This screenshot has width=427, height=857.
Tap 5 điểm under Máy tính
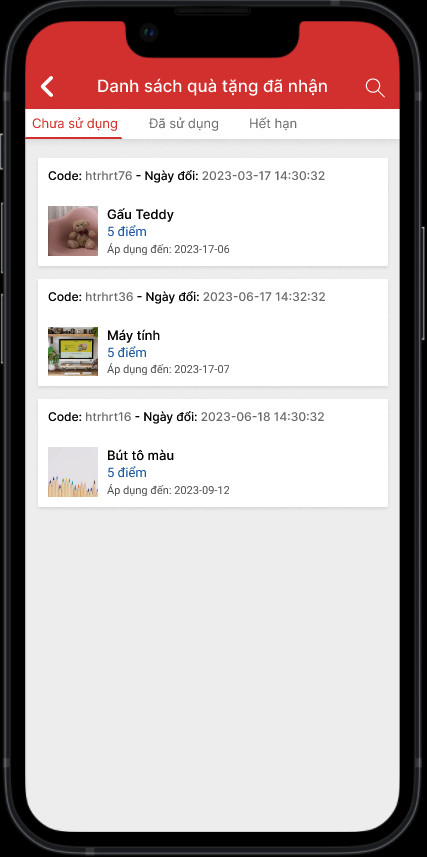127,353
